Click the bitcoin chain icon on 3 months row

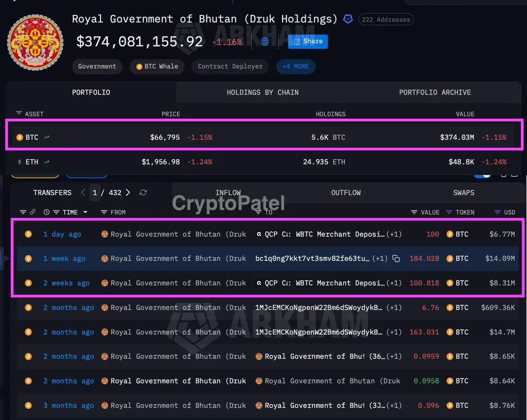28,406
